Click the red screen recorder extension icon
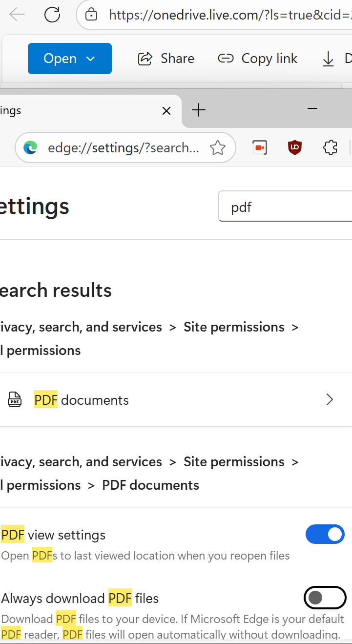The height and width of the screenshot is (644, 352). pos(259,147)
